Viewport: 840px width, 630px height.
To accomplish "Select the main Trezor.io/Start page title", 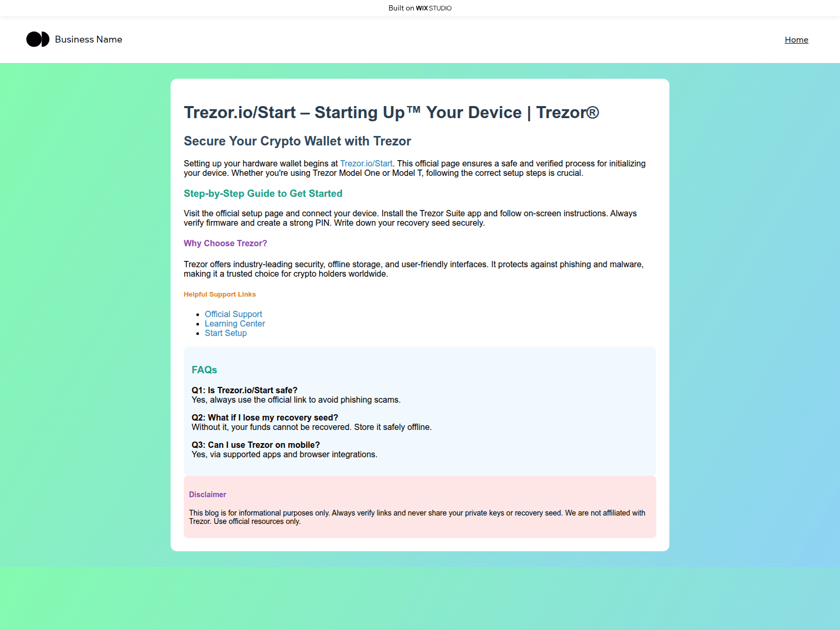I will 391,112.
